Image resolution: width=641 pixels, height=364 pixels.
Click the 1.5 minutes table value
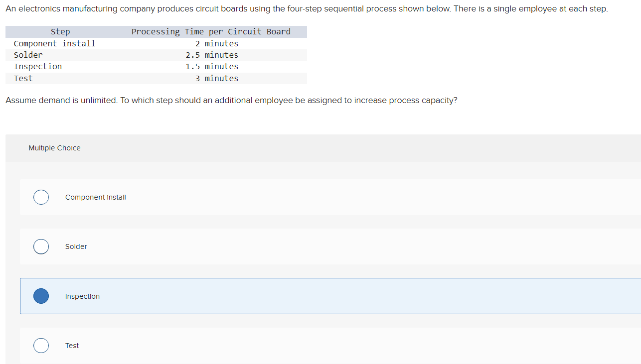pyautogui.click(x=212, y=67)
